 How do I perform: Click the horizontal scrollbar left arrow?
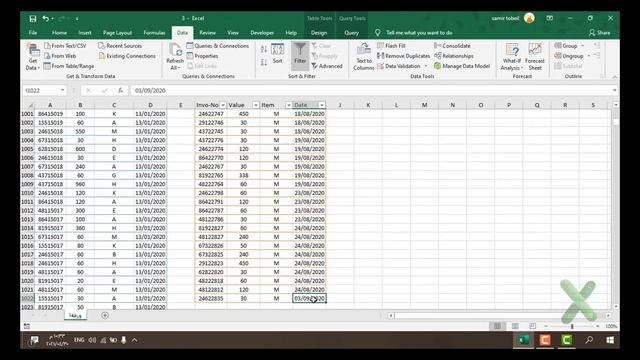tap(391, 316)
